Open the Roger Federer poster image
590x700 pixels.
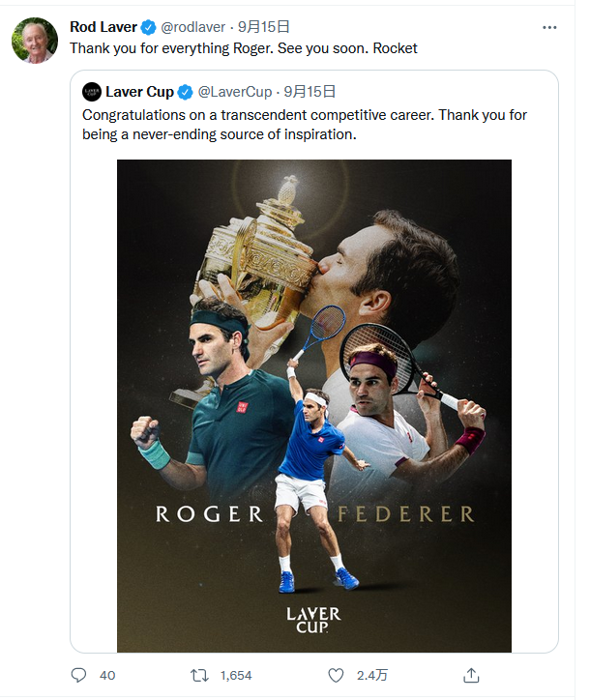314,406
